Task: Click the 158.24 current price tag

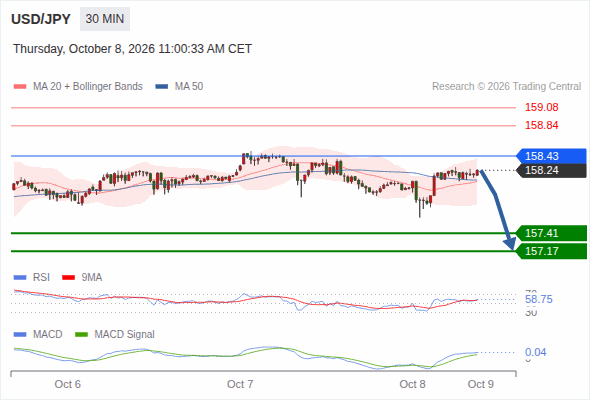Action: pyautogui.click(x=551, y=170)
